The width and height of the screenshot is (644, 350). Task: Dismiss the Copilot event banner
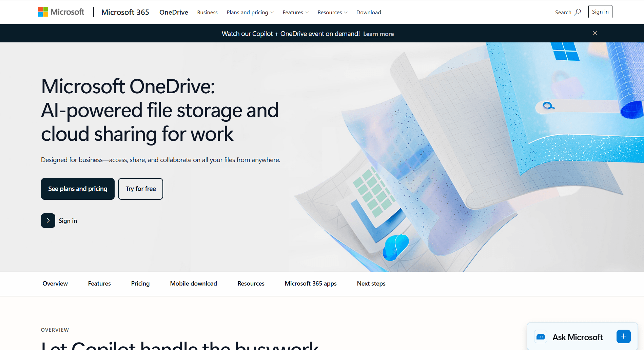point(594,33)
